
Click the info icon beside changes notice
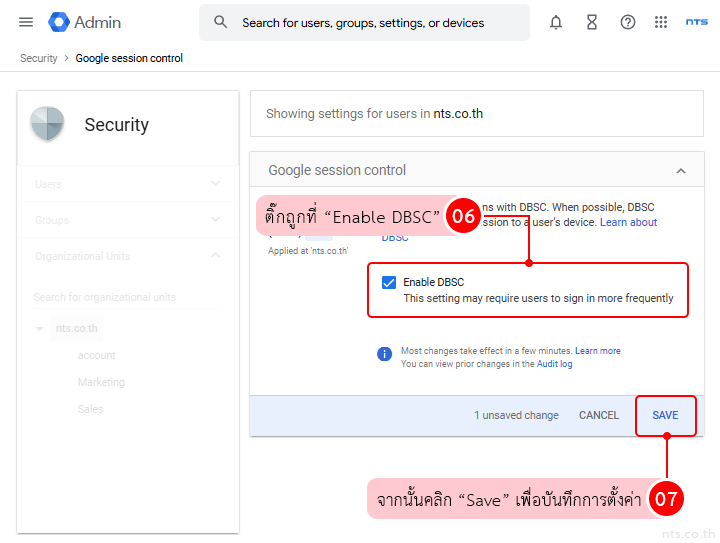click(384, 354)
